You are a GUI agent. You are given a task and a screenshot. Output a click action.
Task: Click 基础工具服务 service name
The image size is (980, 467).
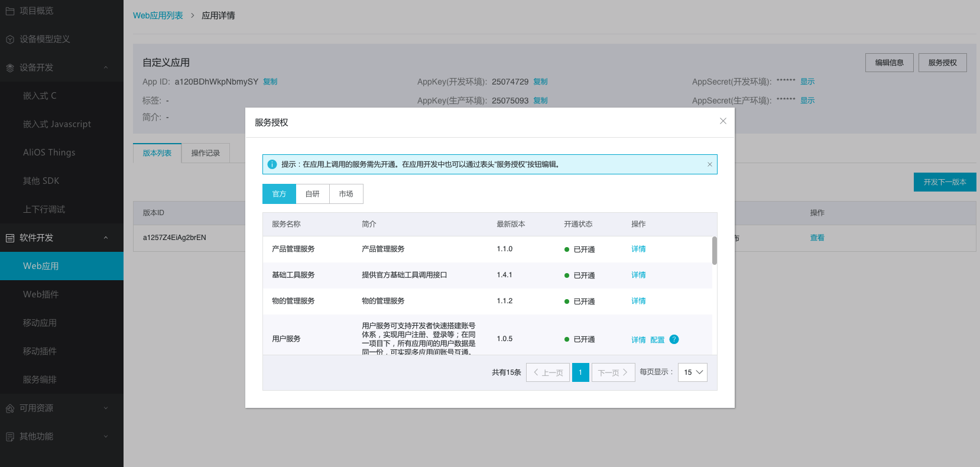pyautogui.click(x=293, y=275)
